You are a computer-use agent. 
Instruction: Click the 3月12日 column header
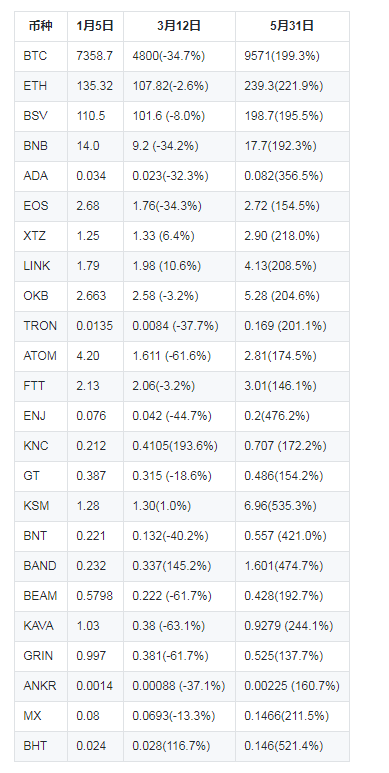pyautogui.click(x=179, y=26)
